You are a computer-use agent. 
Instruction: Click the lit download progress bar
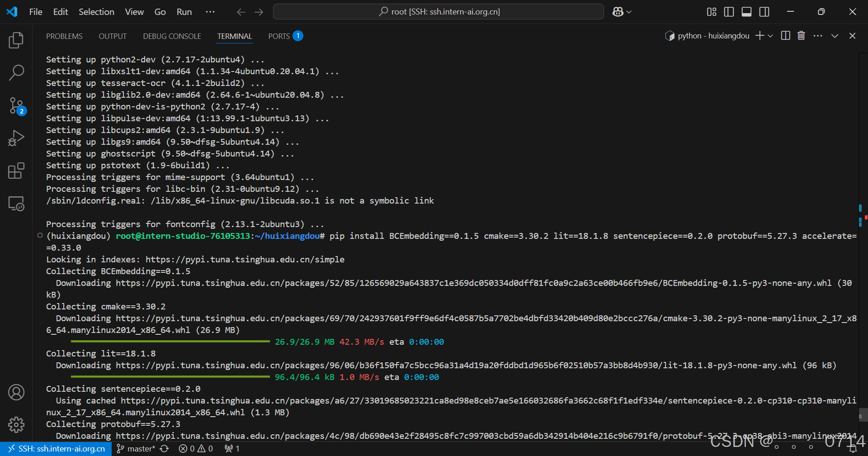coord(170,377)
